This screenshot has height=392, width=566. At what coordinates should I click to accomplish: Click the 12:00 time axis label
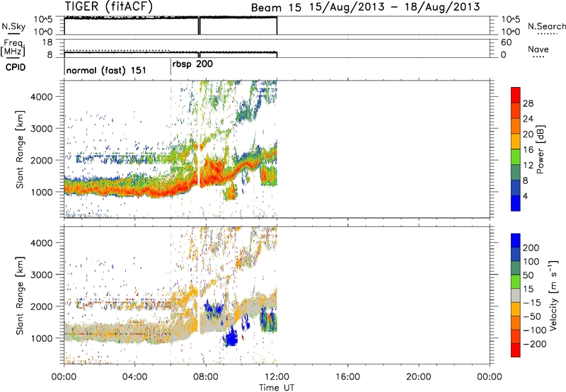(x=277, y=377)
